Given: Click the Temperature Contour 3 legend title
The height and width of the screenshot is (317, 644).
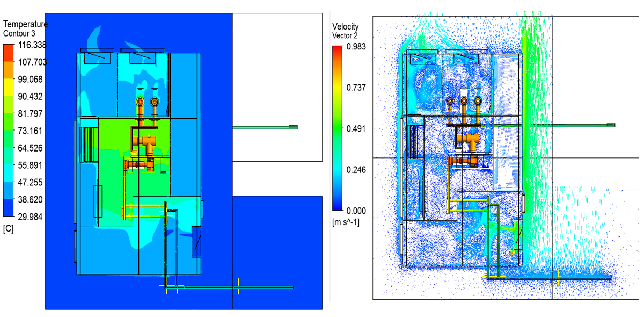Looking at the screenshot, I should pos(24,28).
